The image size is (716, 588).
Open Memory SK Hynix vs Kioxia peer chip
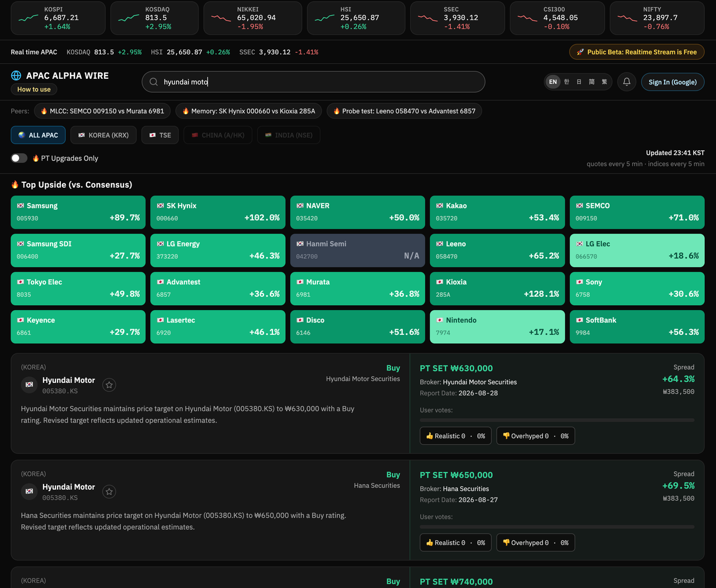click(x=249, y=111)
